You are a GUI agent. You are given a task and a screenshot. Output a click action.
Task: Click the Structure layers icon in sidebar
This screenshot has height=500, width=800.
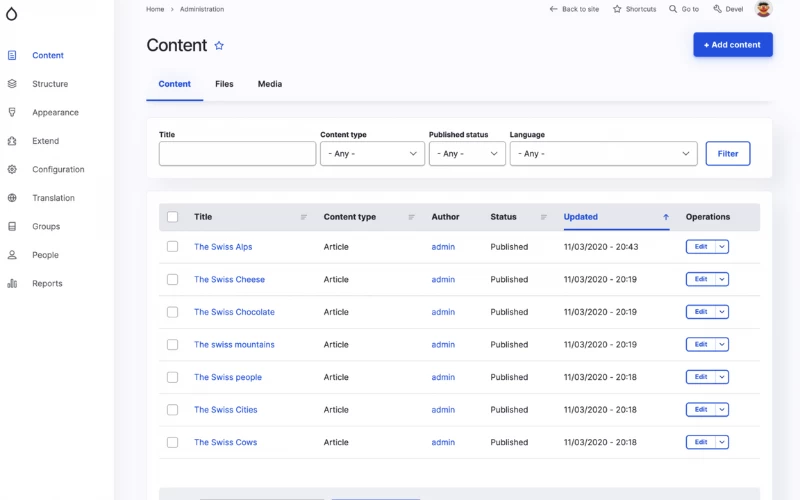coord(12,84)
